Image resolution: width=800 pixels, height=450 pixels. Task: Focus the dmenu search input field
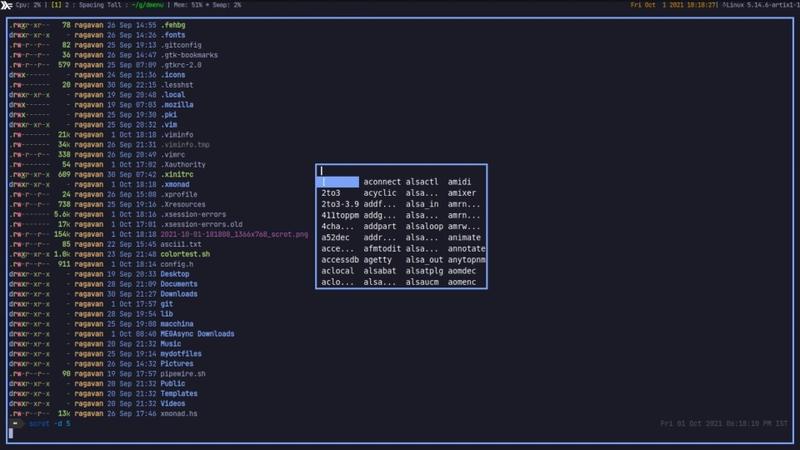[401, 171]
